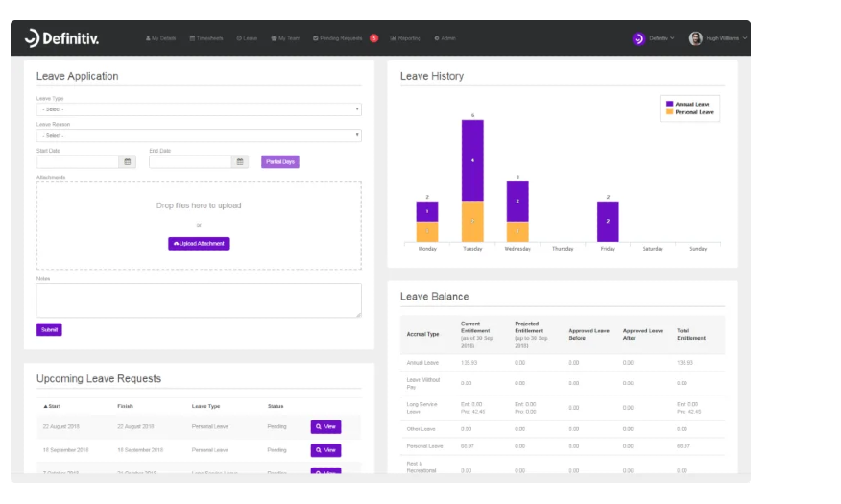Click the Annual Leave row in Leave Balance

pyautogui.click(x=562, y=363)
